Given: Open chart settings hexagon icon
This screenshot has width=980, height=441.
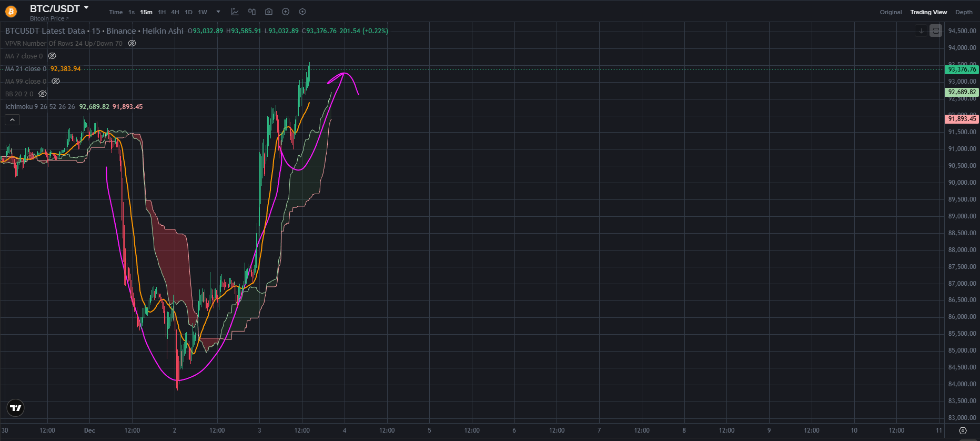Looking at the screenshot, I should pos(302,12).
